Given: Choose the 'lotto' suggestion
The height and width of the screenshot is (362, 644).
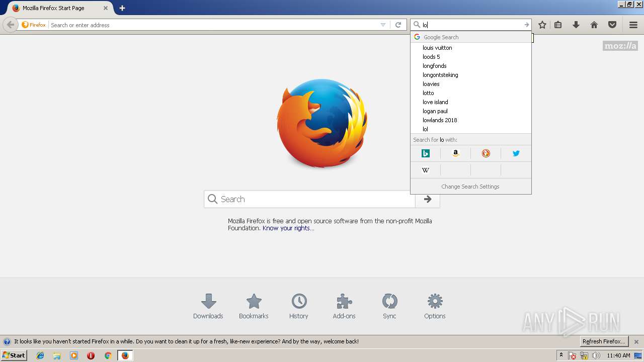Looking at the screenshot, I should point(471,93).
